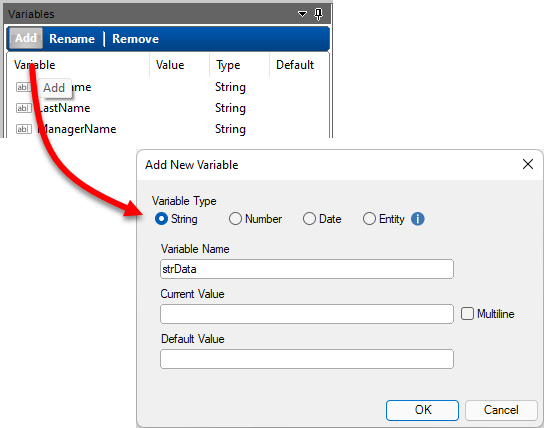Focus the Default Value field
This screenshot has width=544, height=428.
point(307,359)
